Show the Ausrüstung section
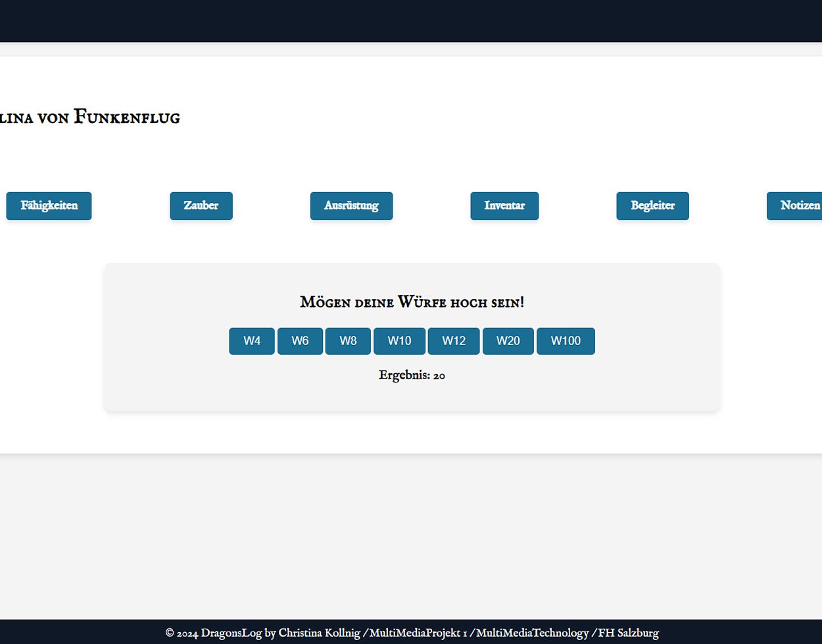Screen dimensions: 822x644 tap(351, 206)
